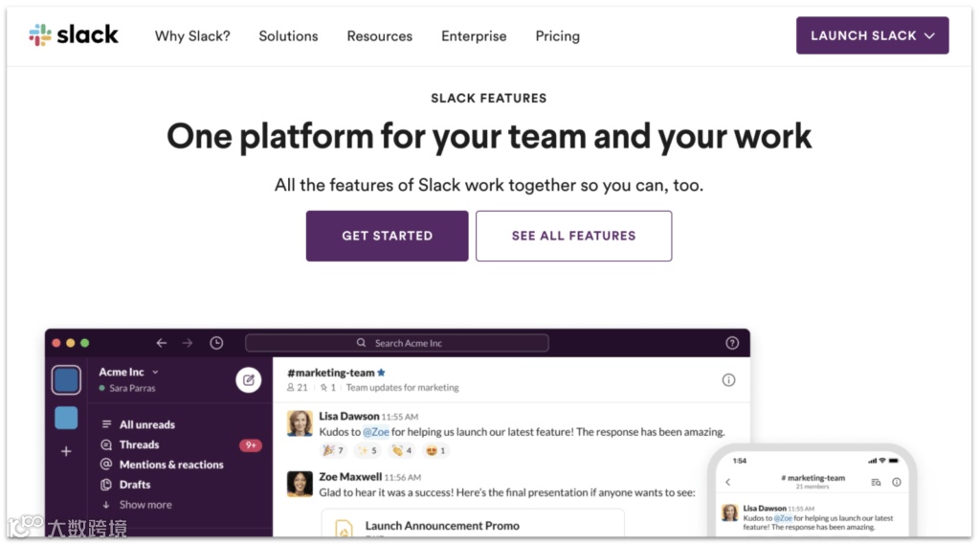The image size is (980, 546).
Task: Open the Resources menu
Action: click(379, 36)
